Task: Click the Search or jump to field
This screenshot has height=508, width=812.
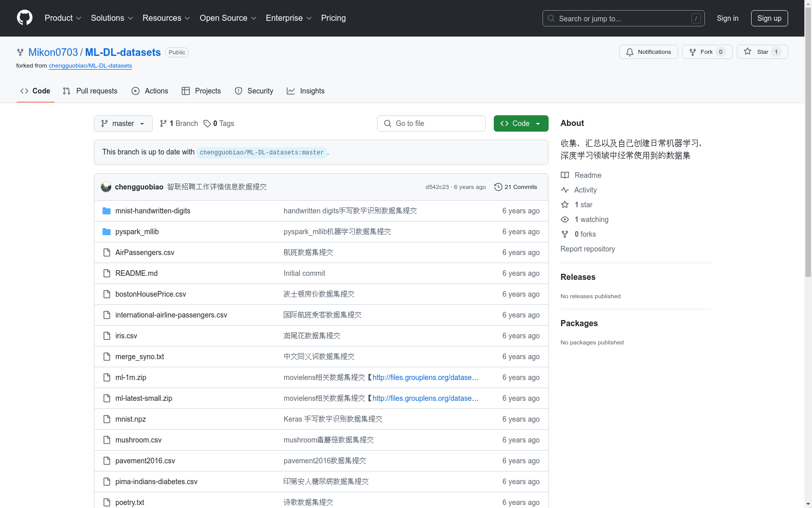Action: click(x=624, y=18)
